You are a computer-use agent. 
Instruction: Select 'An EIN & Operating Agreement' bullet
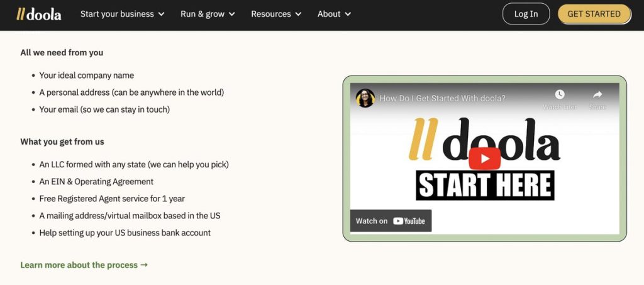(x=96, y=182)
